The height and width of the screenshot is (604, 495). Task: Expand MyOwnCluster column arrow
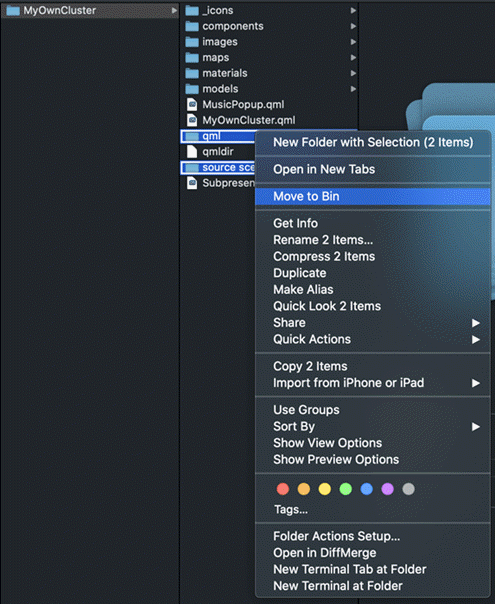tap(174, 10)
